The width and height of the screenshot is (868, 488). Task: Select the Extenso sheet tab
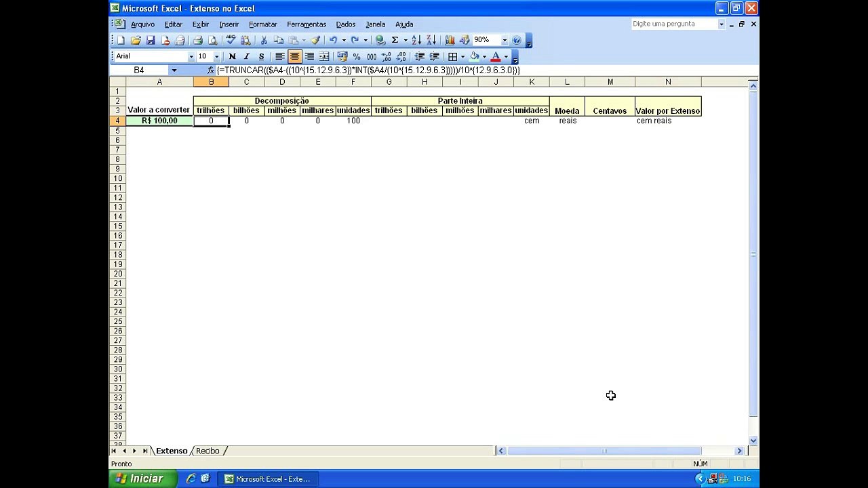(172, 451)
